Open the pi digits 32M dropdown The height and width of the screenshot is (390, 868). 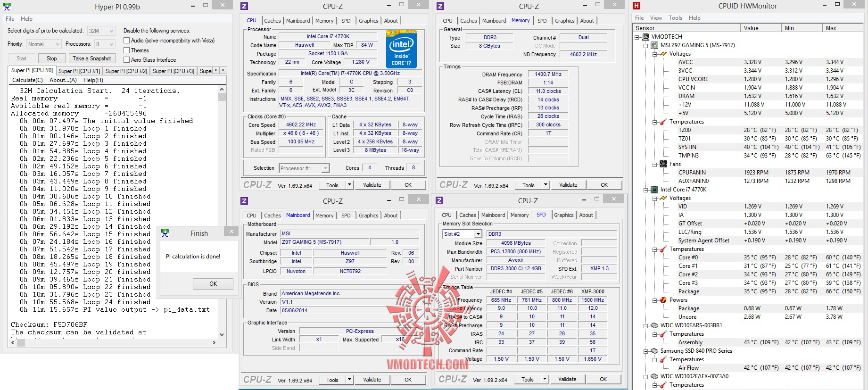(x=101, y=31)
